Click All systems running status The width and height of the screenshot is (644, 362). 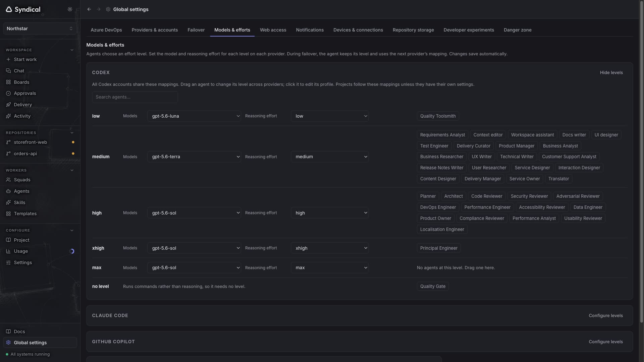[x=28, y=354]
